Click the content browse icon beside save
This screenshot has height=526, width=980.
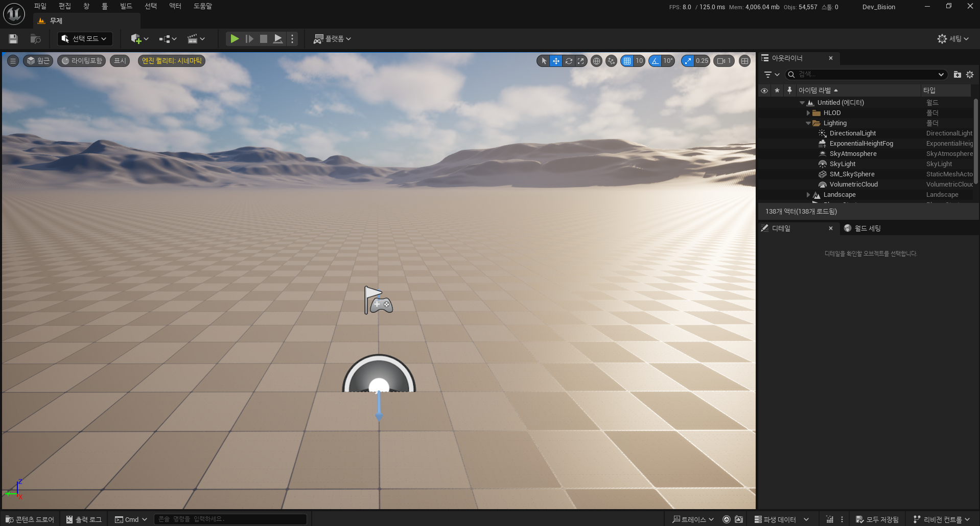(x=35, y=39)
